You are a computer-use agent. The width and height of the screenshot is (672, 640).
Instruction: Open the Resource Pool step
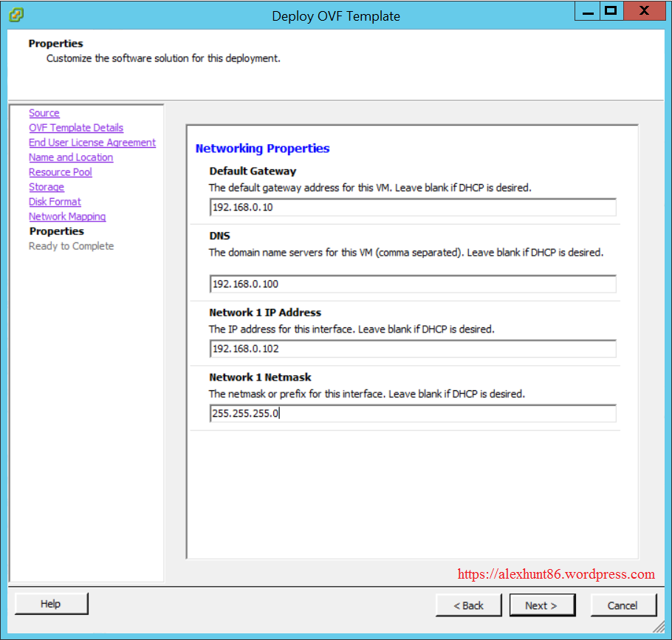pyautogui.click(x=61, y=172)
